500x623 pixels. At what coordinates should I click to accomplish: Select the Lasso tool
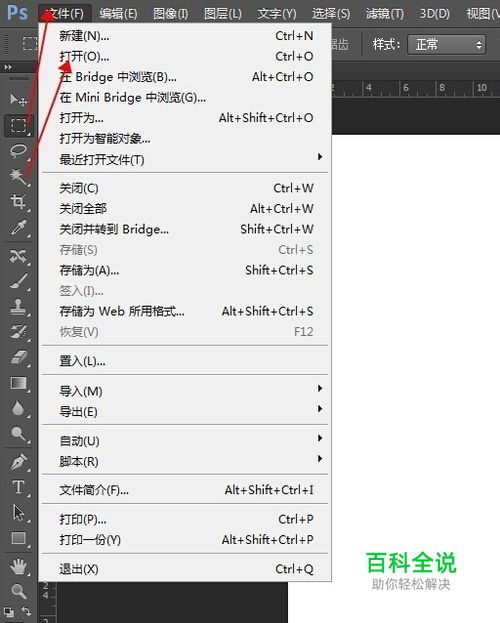pos(18,151)
